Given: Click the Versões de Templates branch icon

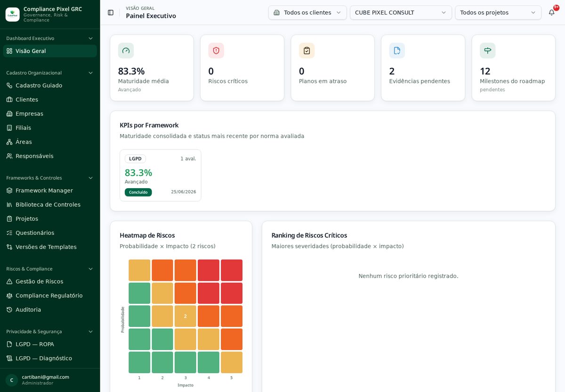Looking at the screenshot, I should [9, 247].
